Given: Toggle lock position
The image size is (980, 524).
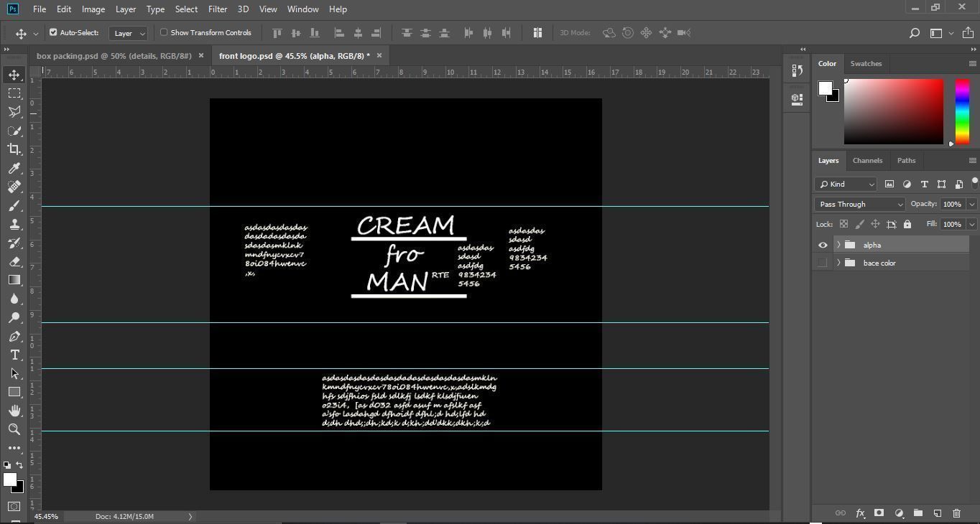Looking at the screenshot, I should (x=876, y=224).
